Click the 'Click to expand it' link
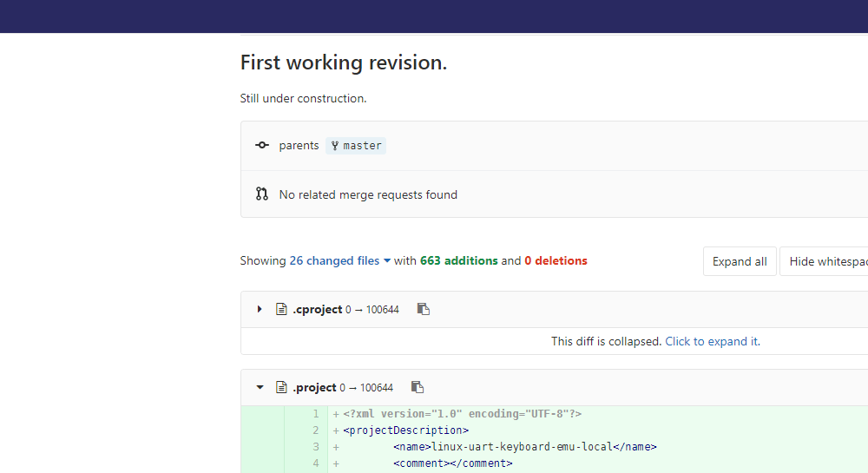 pyautogui.click(x=712, y=341)
